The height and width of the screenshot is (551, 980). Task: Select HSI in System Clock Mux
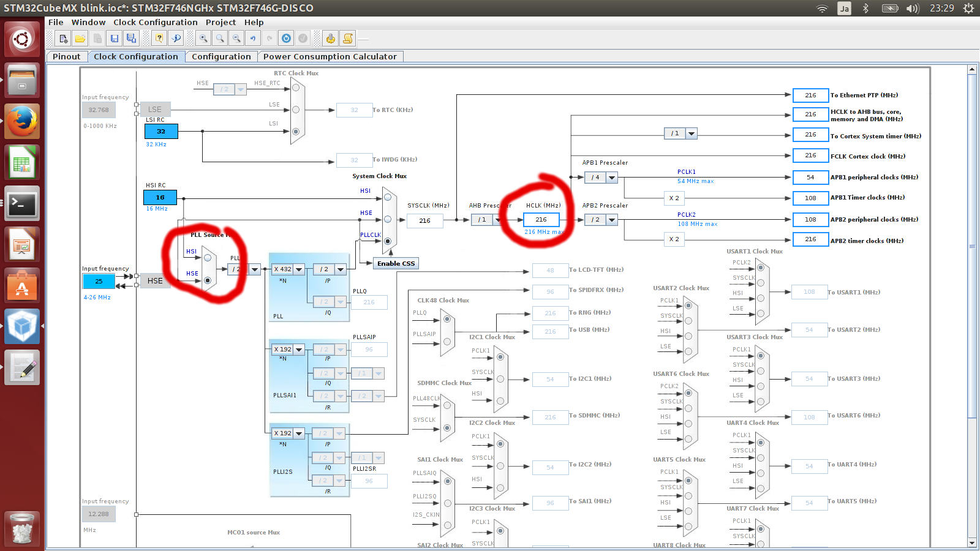(388, 197)
